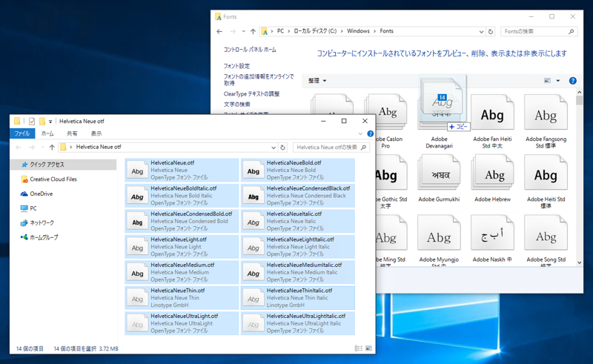Click back arrow in Fonts window
The image size is (593, 364).
click(219, 31)
